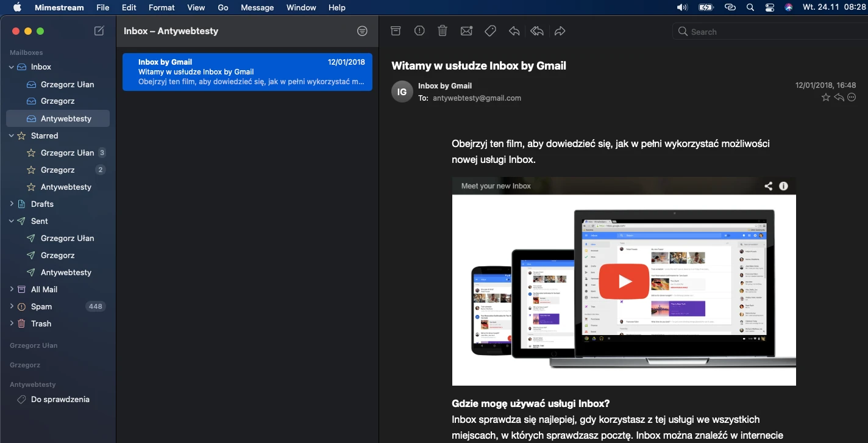
Task: Open the Edit menu
Action: pos(129,7)
